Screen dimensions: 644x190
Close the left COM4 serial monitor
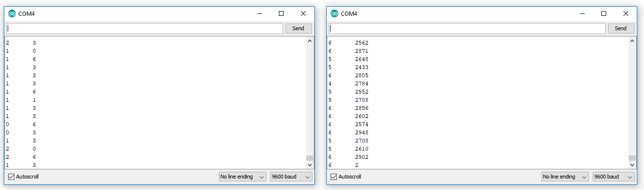(303, 13)
